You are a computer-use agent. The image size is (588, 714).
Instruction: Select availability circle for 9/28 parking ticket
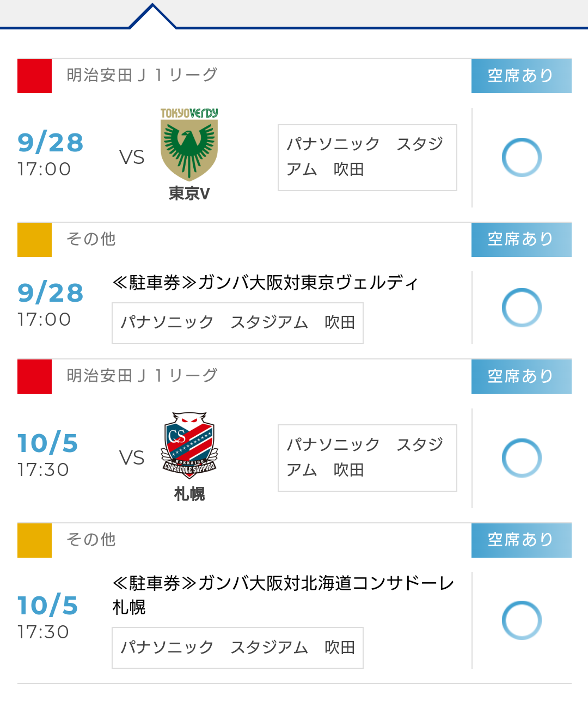pyautogui.click(x=522, y=308)
